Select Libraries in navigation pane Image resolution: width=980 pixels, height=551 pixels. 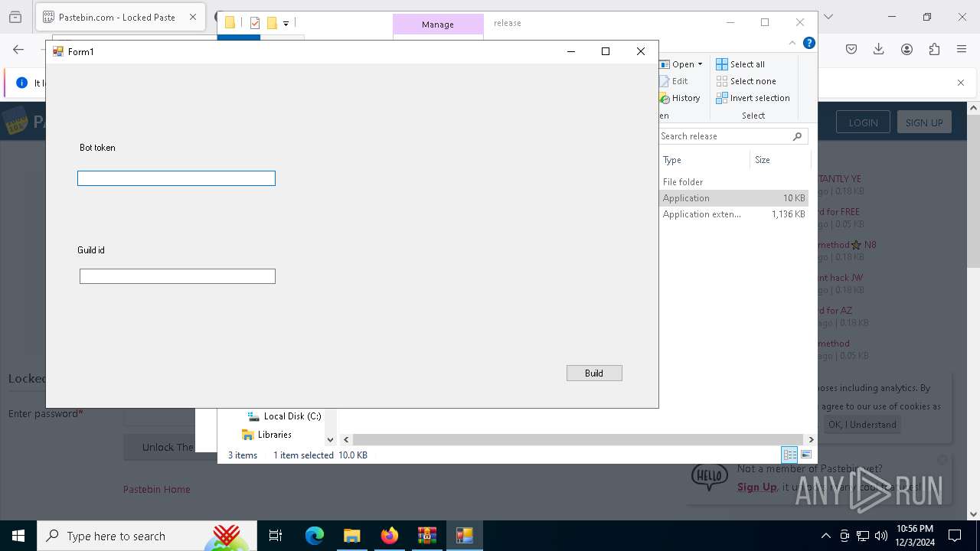click(x=266, y=435)
